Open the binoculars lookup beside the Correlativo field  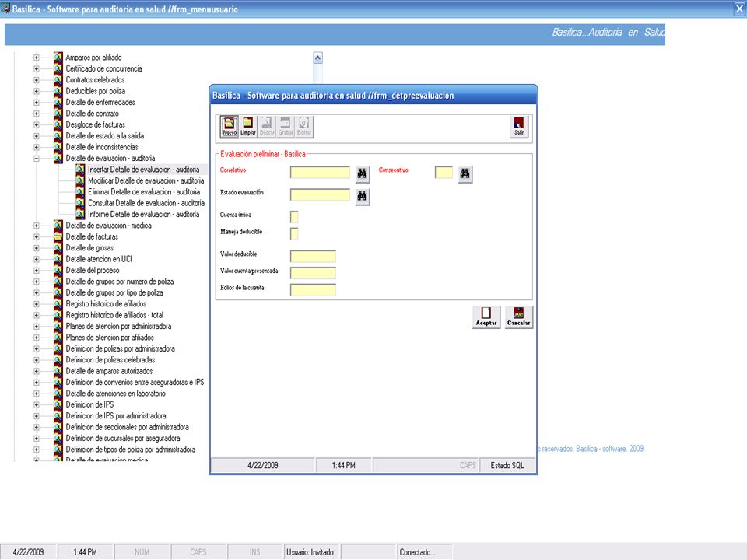coord(363,173)
